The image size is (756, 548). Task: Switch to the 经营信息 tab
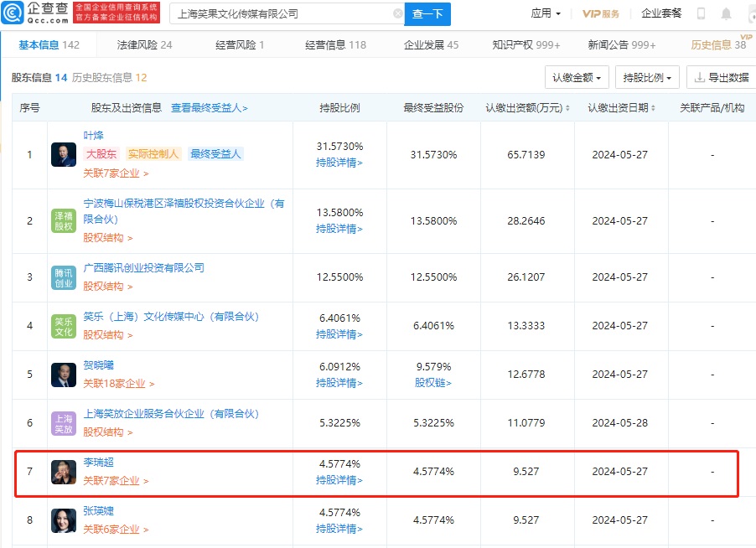335,44
